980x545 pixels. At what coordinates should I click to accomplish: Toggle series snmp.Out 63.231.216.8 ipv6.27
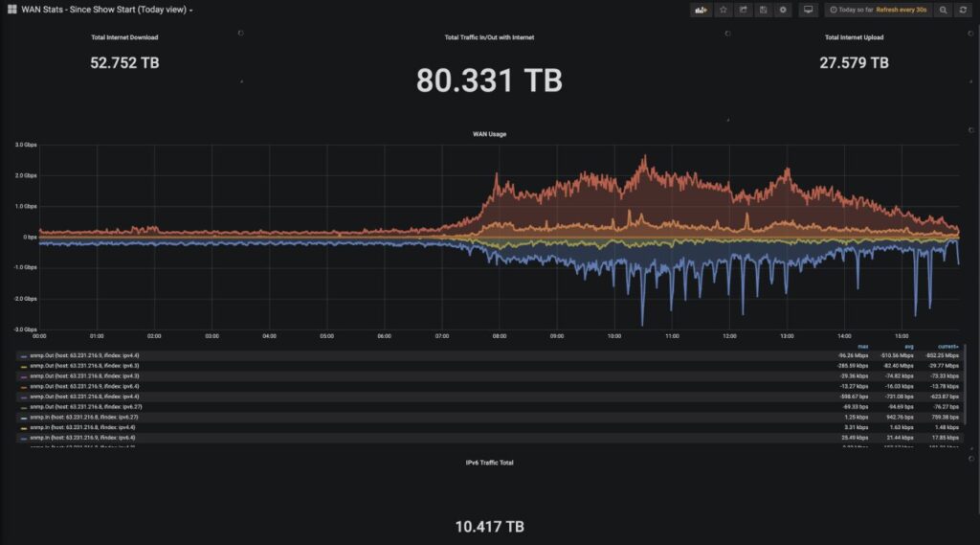pyautogui.click(x=85, y=407)
